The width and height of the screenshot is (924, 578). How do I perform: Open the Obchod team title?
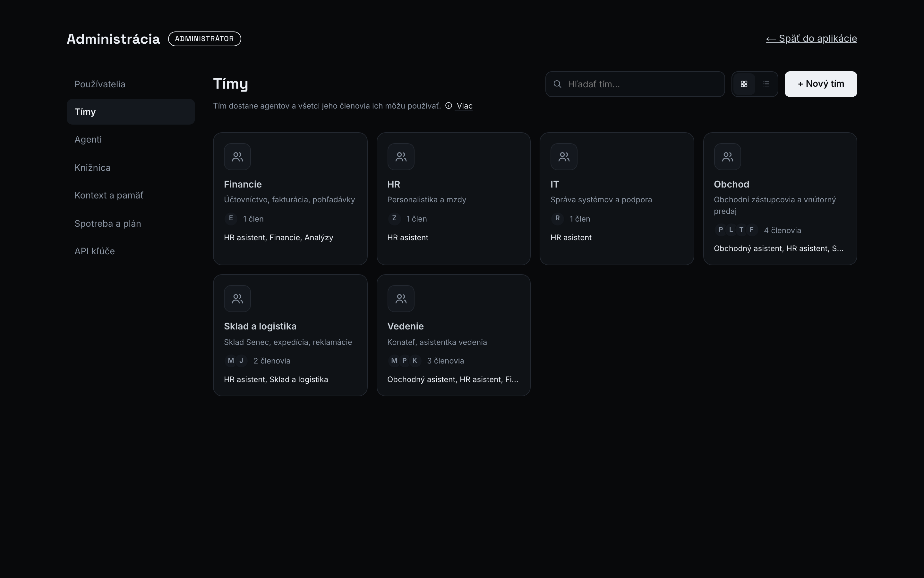pyautogui.click(x=731, y=184)
